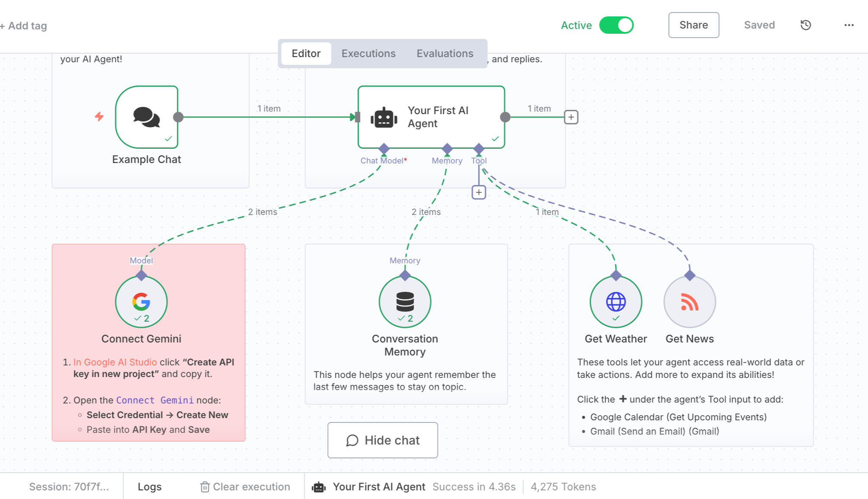
Task: Open the Get News RSS node
Action: [x=689, y=302]
